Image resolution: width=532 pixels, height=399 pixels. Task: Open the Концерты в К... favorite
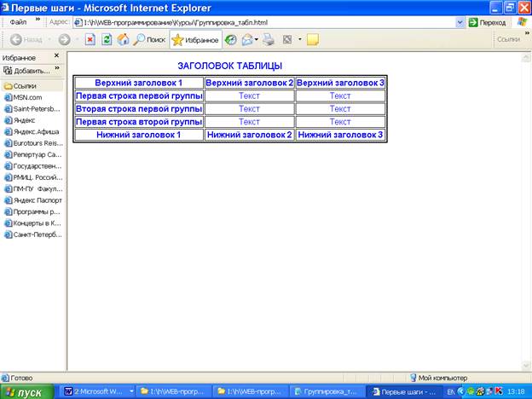point(32,223)
